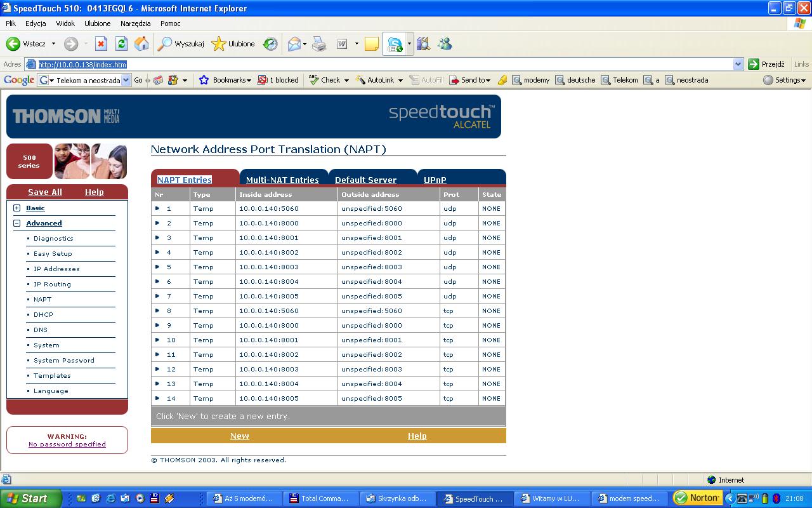The width and height of the screenshot is (812, 508).
Task: Open the Widok menu
Action: [x=65, y=23]
